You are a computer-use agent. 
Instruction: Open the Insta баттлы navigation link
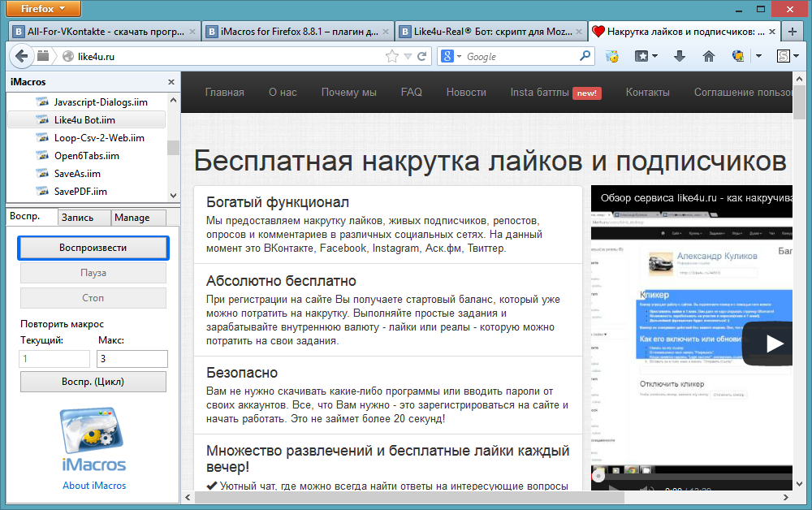coord(555,92)
